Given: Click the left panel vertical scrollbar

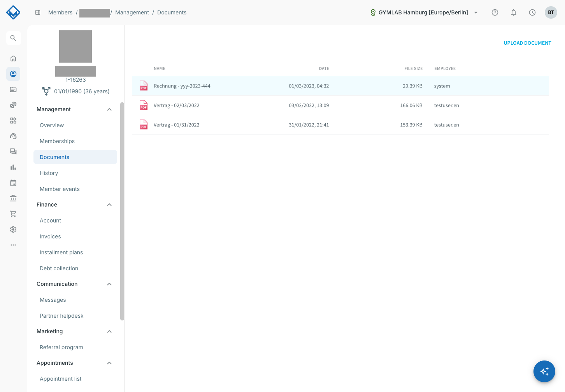Looking at the screenshot, I should point(122,211).
